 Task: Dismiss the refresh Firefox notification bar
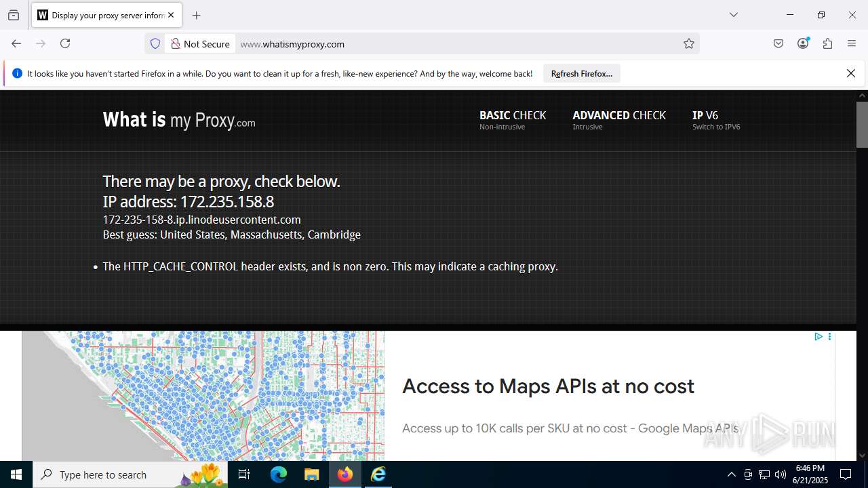[851, 73]
